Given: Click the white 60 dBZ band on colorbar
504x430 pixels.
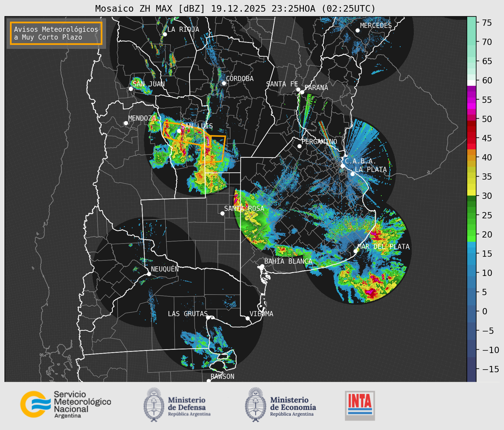Looking at the screenshot, I should 471,83.
